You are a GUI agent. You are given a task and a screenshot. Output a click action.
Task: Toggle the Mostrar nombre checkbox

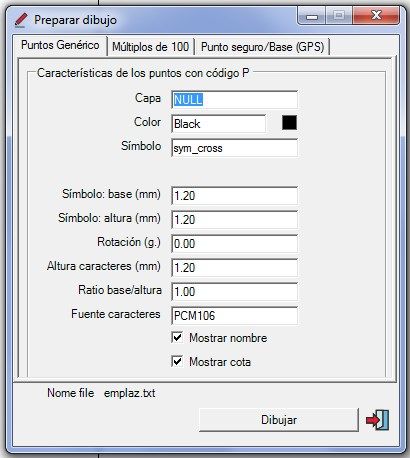177,337
